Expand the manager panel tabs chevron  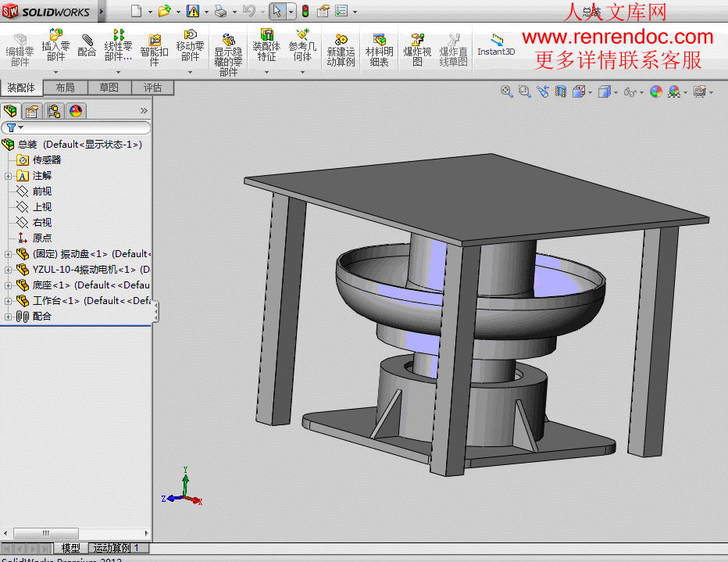coord(144,110)
